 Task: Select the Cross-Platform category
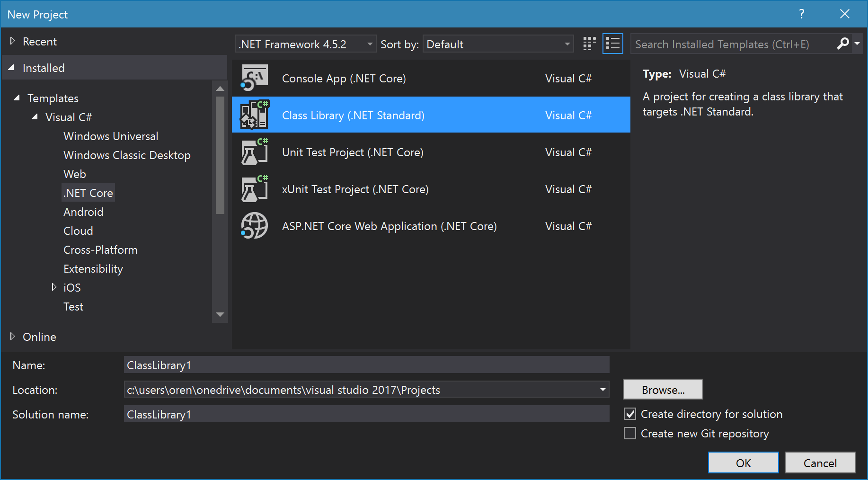[100, 250]
